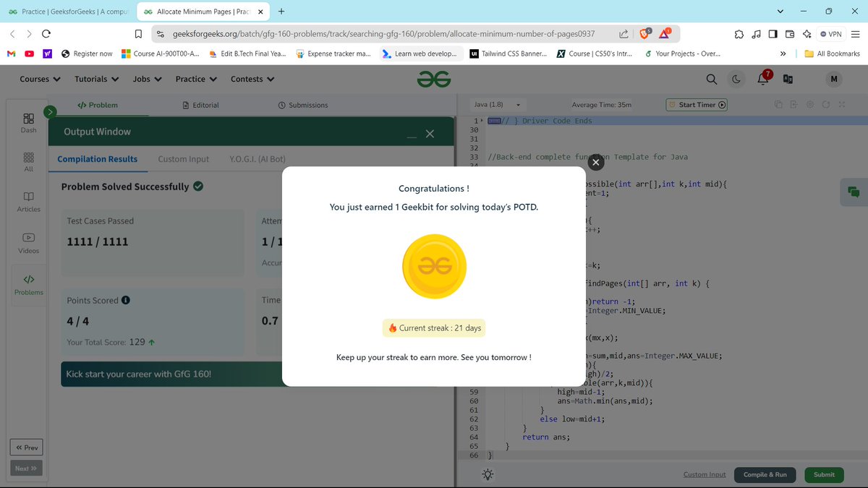Open the Brave playlist music note icon
Screen dimensions: 868x488
[x=756, y=34]
